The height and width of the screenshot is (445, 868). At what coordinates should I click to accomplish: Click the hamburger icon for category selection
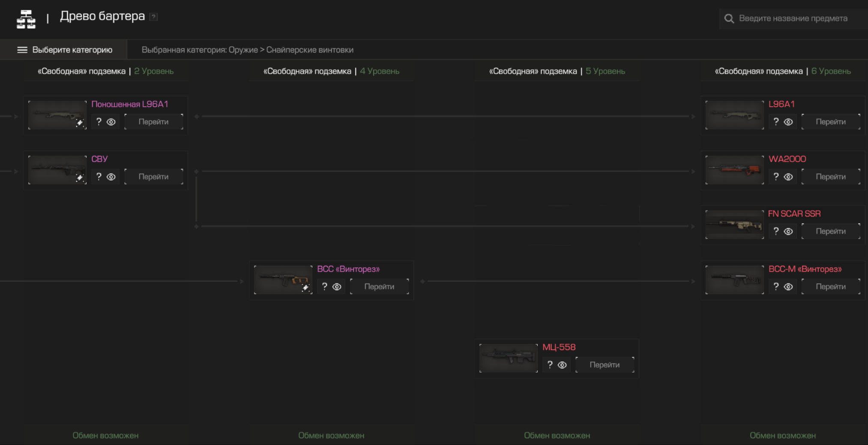point(22,50)
